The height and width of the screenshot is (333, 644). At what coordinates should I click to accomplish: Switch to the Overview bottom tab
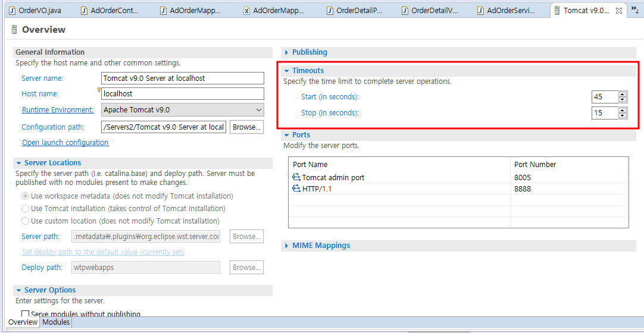click(23, 322)
